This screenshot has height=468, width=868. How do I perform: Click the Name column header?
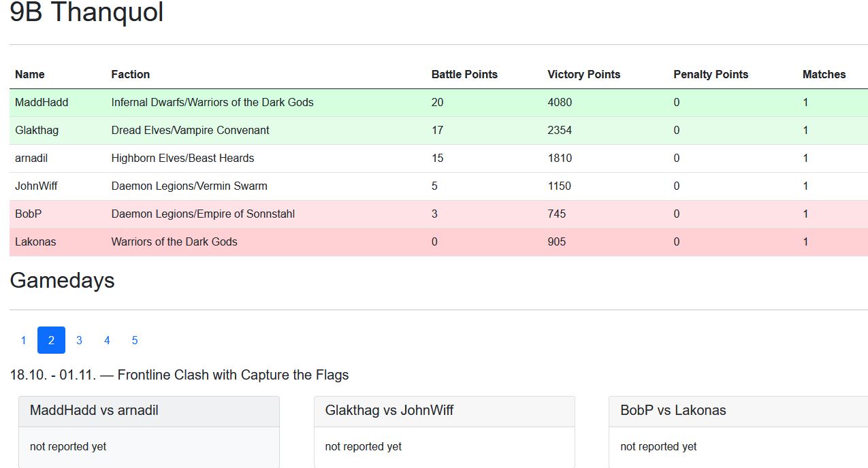click(30, 74)
